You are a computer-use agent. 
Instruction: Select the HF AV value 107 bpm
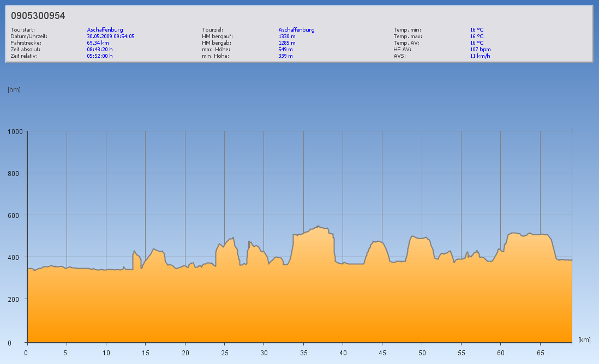480,49
